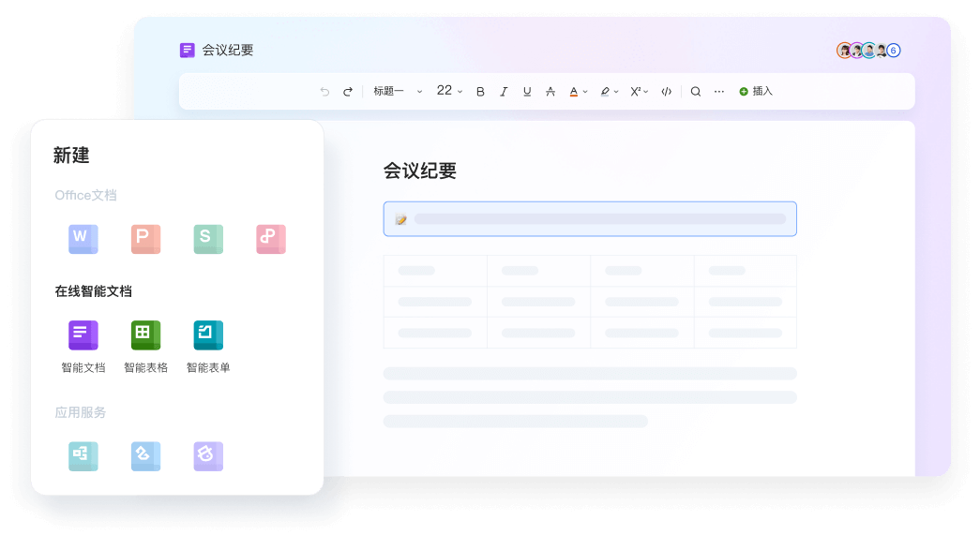The height and width of the screenshot is (535, 980).
Task: Create a new red P presentation file
Action: click(x=145, y=239)
